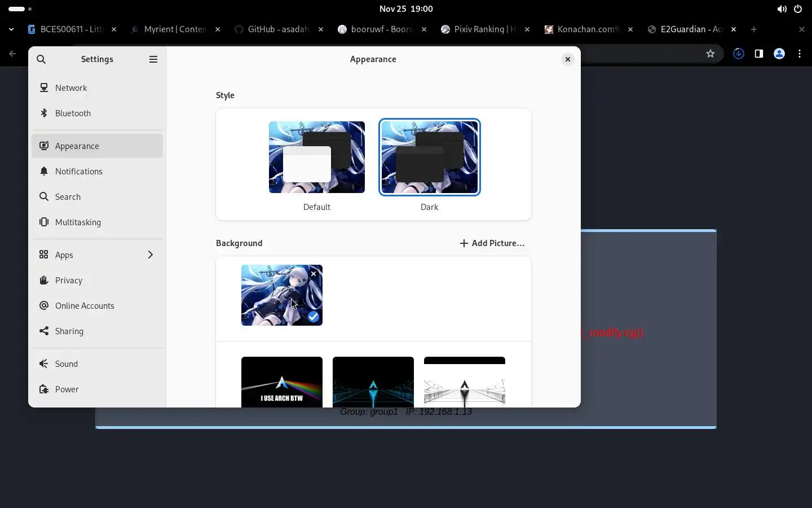Select the Network icon in sidebar
Image resolution: width=812 pixels, height=508 pixels.
pyautogui.click(x=44, y=87)
